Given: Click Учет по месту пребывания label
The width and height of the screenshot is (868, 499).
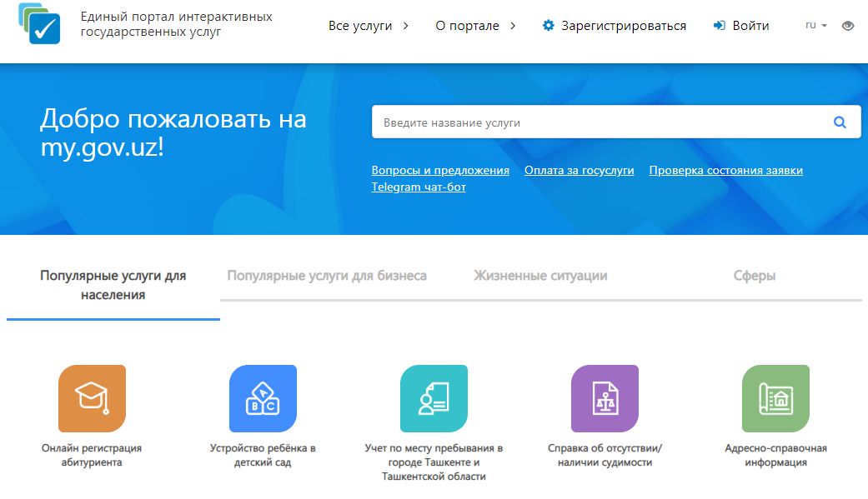Looking at the screenshot, I should pyautogui.click(x=434, y=462).
